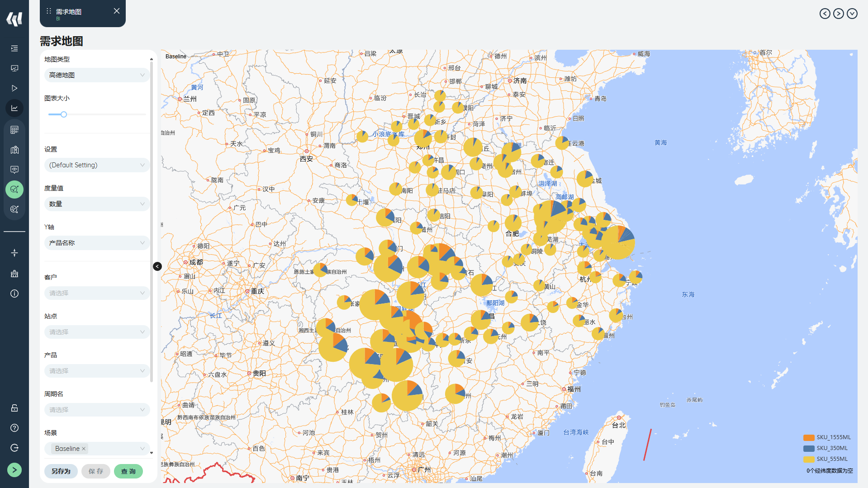
Task: Click the 查询 button
Action: 128,471
